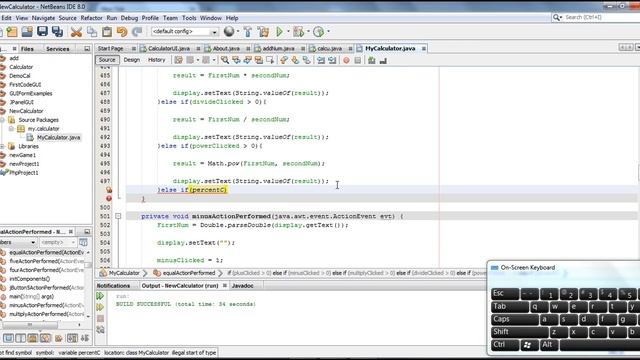Click the red Start Macro Recording icon
Screen dimensions: 640x360
pos(346,60)
